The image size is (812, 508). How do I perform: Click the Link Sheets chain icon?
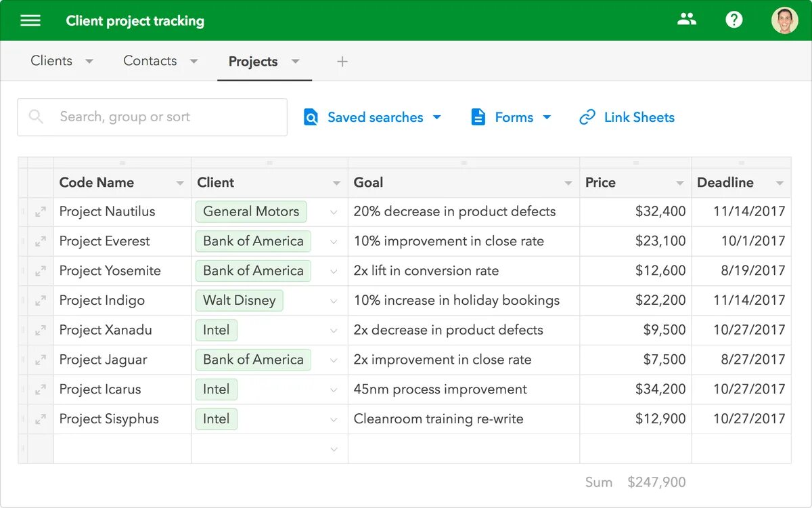click(586, 117)
